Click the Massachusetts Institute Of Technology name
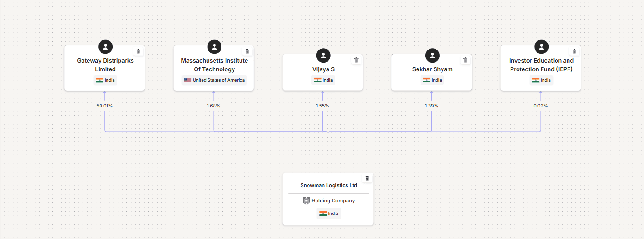 (x=215, y=65)
